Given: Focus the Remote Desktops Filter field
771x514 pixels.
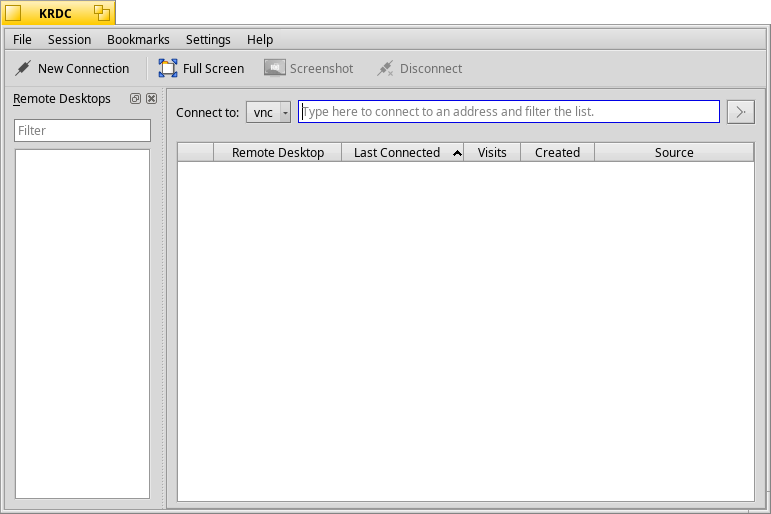Looking at the screenshot, I should click(x=83, y=130).
